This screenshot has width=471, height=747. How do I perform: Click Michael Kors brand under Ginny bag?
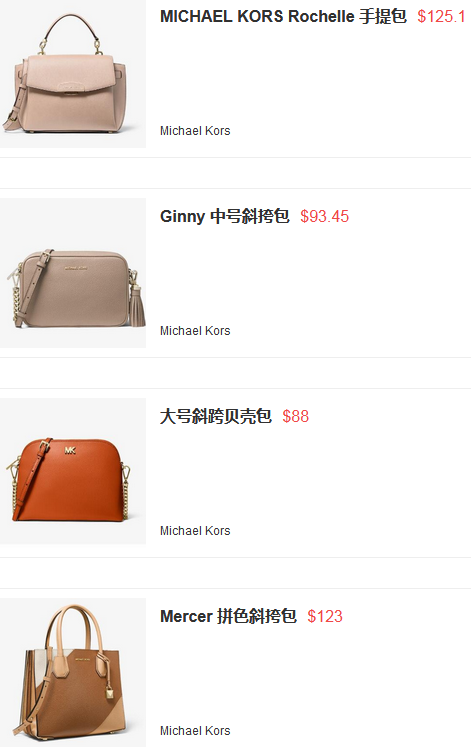click(x=195, y=331)
